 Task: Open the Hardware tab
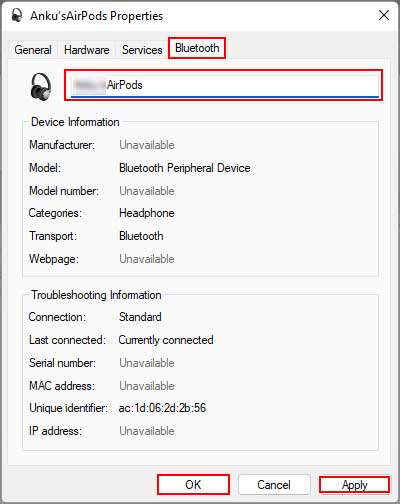pos(87,50)
